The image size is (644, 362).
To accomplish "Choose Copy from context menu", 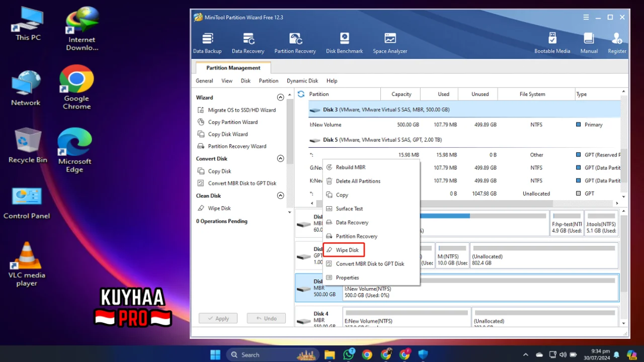I will coord(371,195).
